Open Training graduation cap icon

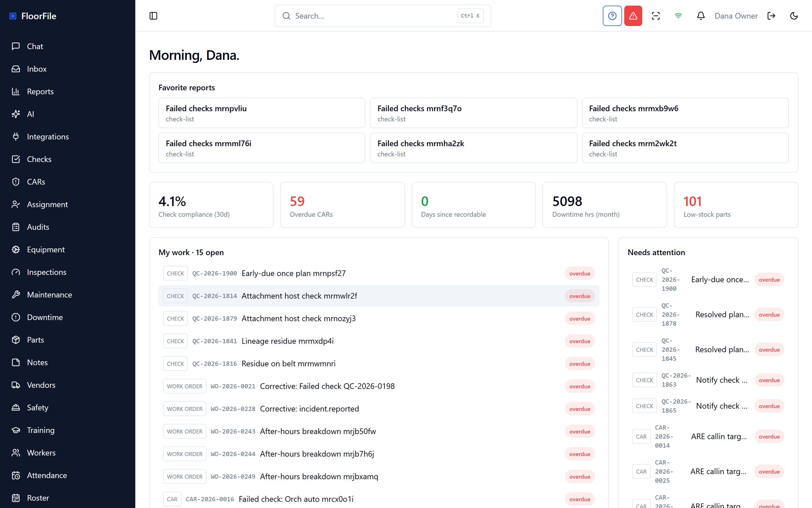pyautogui.click(x=16, y=430)
